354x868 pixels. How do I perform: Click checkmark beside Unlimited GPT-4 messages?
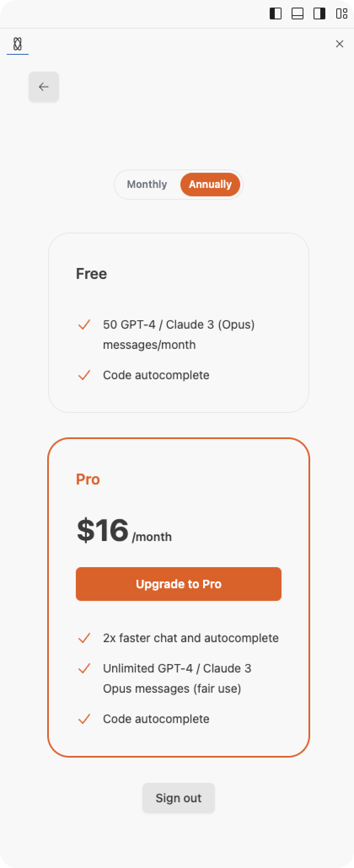click(x=84, y=668)
